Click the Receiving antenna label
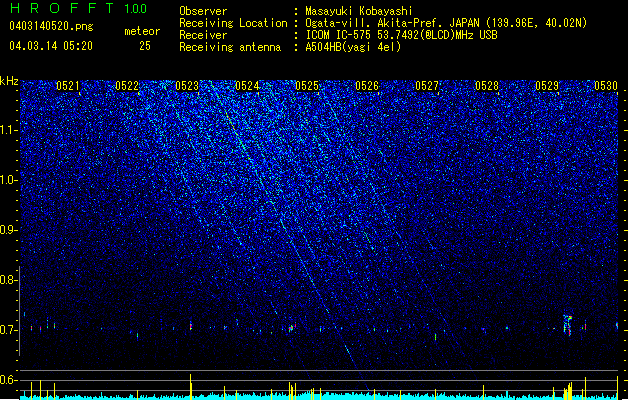Image resolution: width=629 pixels, height=400 pixels. pos(230,47)
